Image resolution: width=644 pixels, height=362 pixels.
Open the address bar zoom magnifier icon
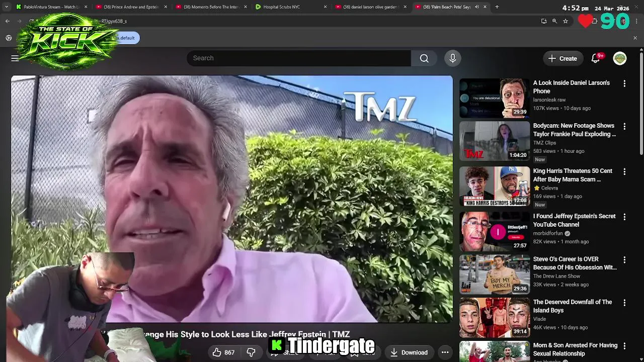[x=554, y=21]
